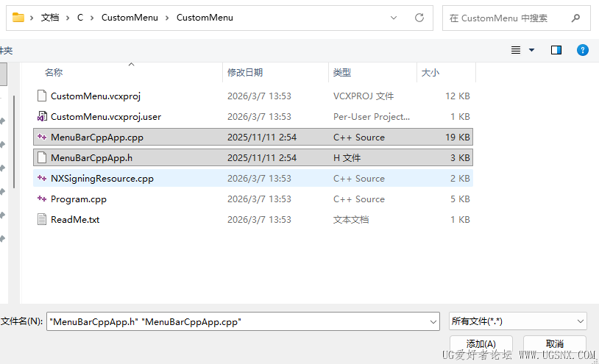
Task: Click the MenuBarCppApp.h file icon
Action: [x=42, y=157]
